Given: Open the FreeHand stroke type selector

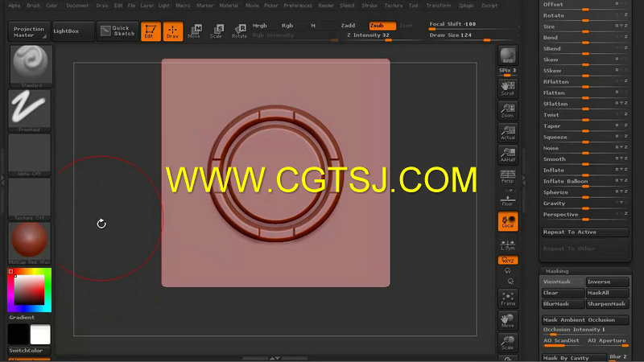Looking at the screenshot, I should coord(29,110).
